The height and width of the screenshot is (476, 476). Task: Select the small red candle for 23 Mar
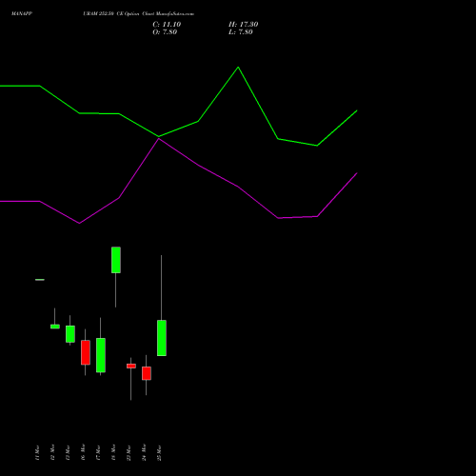pos(131,366)
